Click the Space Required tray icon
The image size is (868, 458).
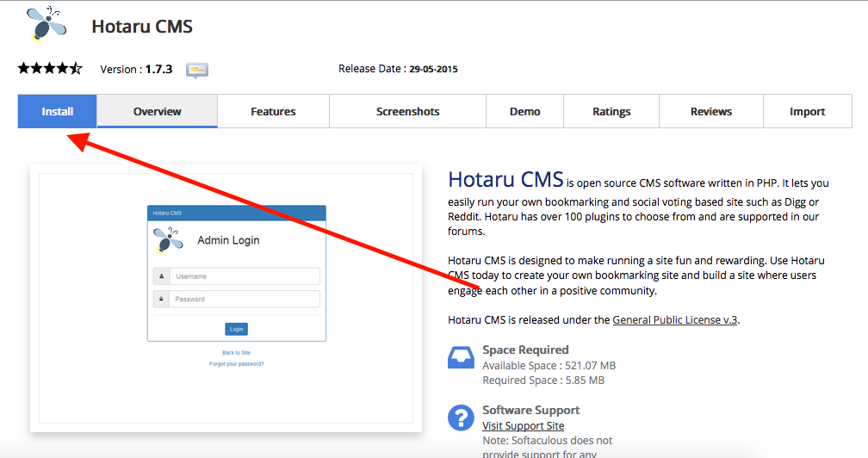(x=461, y=357)
